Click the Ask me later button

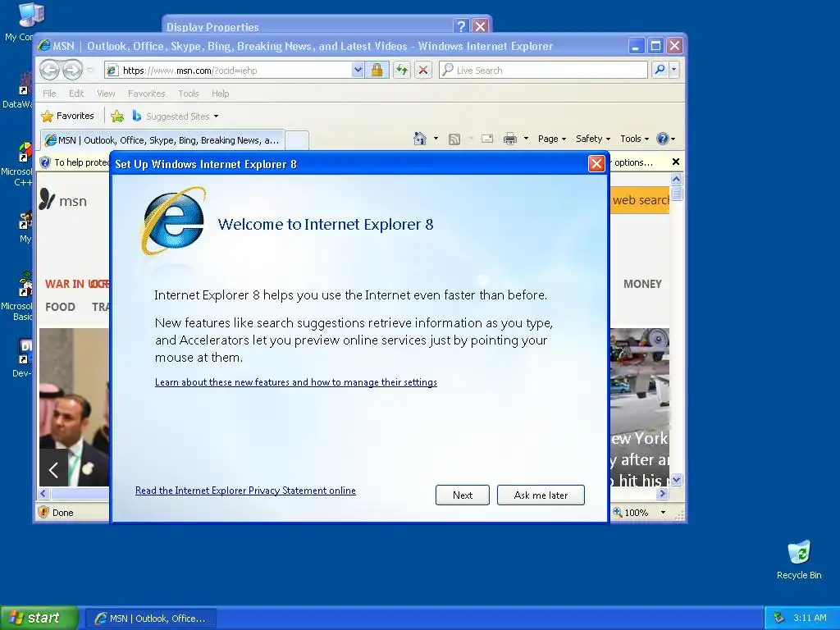[541, 495]
